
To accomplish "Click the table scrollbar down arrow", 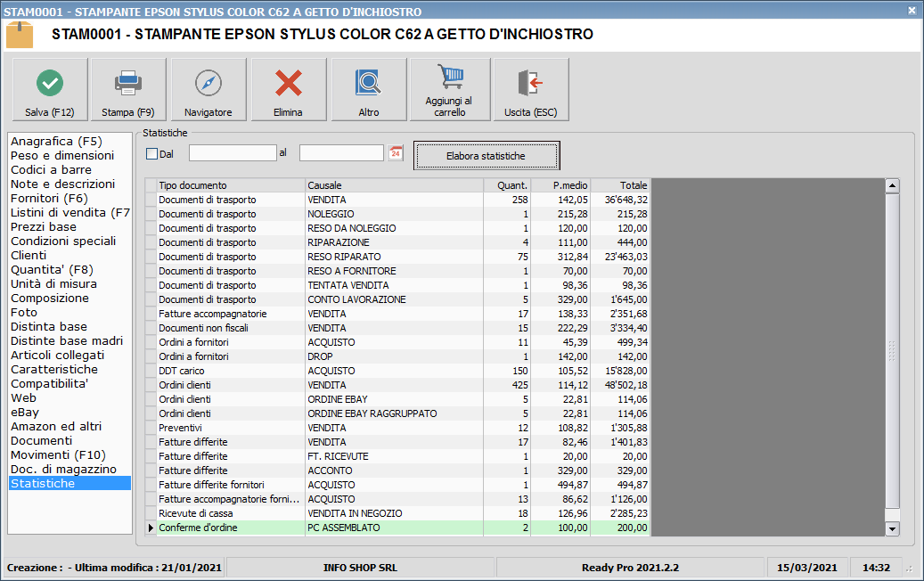I will pos(892,528).
